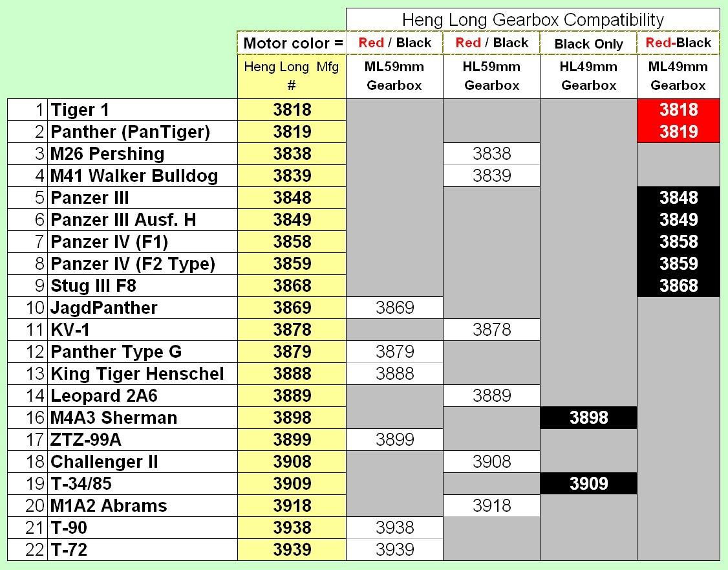Viewport: 728px width, 570px height.
Task: Click black 3849 cell in ML49mm Gearbox column
Action: pos(678,219)
